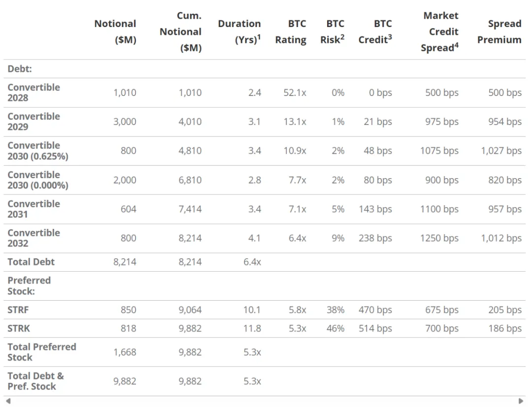
Task: Click the Market Credit Spread header
Action: tap(440, 31)
